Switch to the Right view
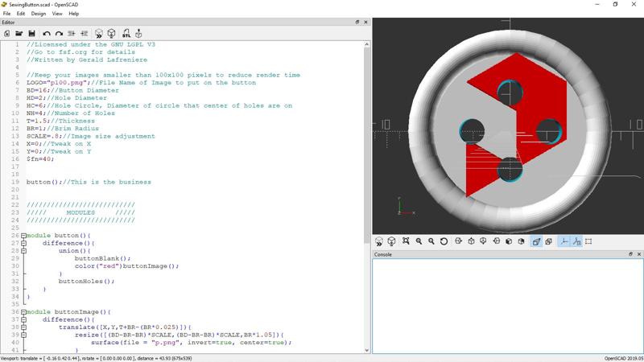The height and width of the screenshot is (362, 644). click(458, 241)
